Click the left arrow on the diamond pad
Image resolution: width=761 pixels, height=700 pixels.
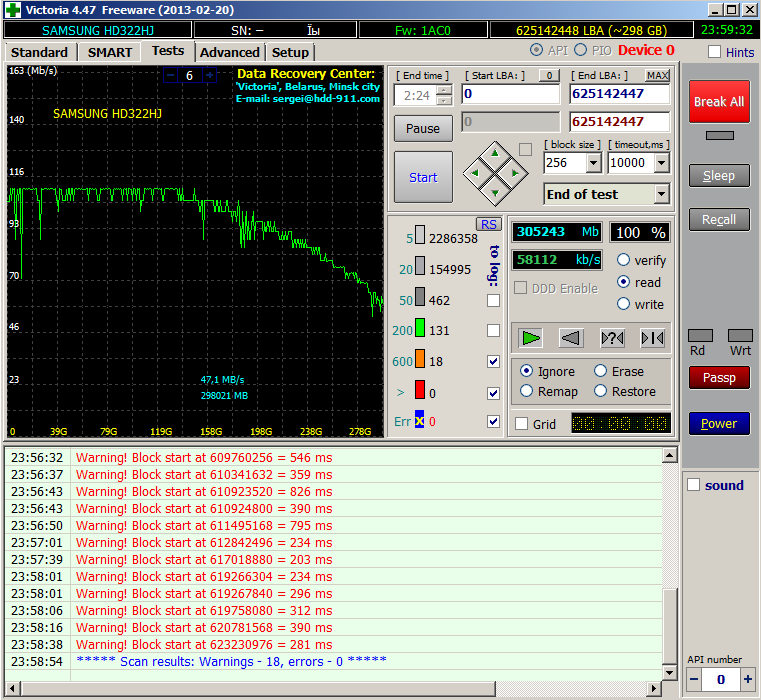tap(475, 173)
